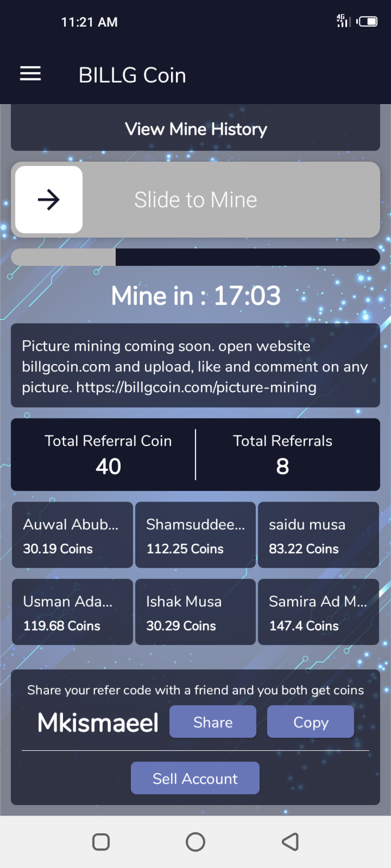Tap the Slide to Mine arrow handle

(49, 200)
